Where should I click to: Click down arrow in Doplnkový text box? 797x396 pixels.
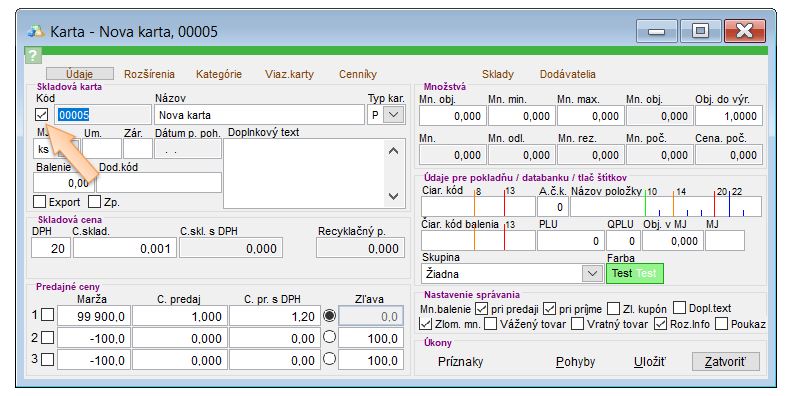coord(393,196)
